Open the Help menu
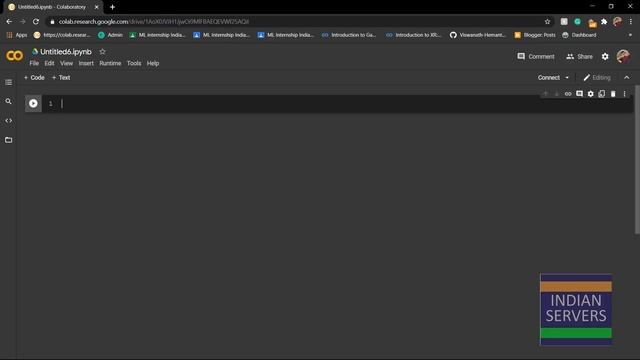Screen dimensions: 640x360 click(x=153, y=63)
